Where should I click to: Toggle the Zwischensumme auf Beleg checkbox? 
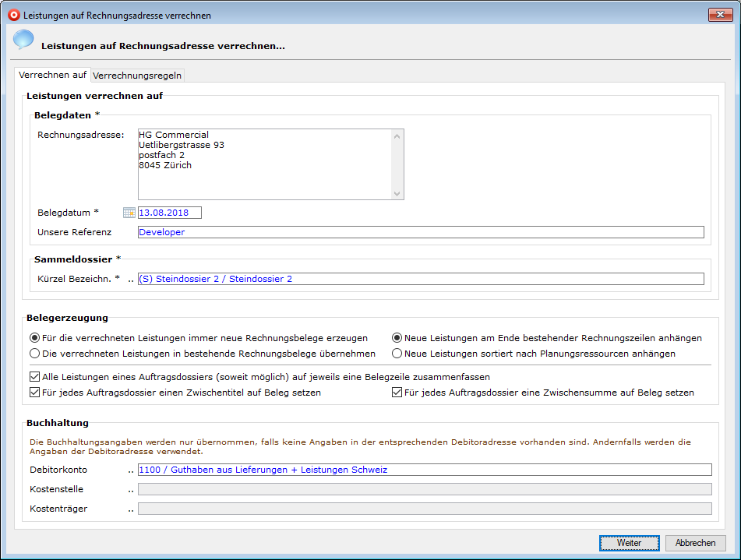point(397,393)
